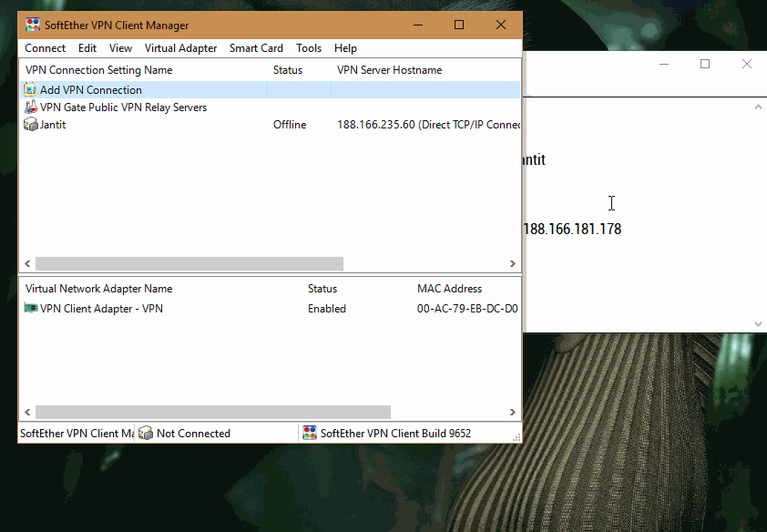
Task: Click the Offline status of Jantit
Action: tap(290, 125)
